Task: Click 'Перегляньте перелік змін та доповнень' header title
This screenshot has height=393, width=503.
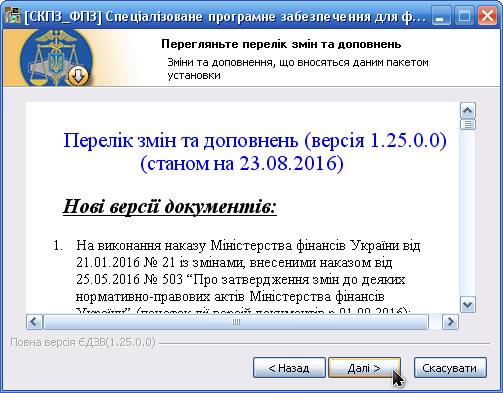Action: pos(281,44)
